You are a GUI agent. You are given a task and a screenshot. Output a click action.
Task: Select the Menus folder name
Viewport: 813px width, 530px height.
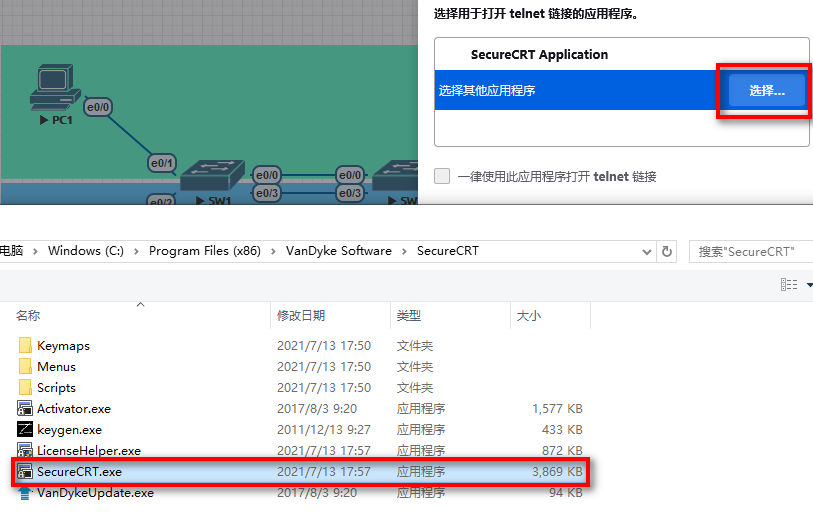click(57, 367)
